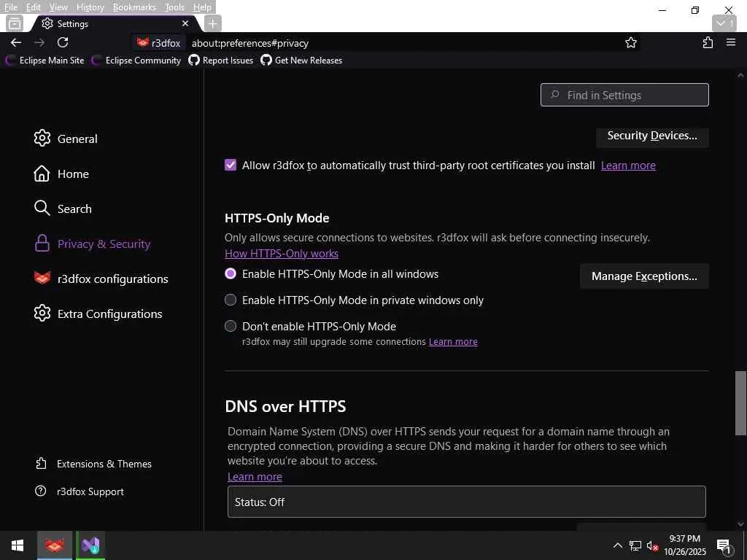Open the Extensions puzzle icon in toolbar
Screen dimensions: 747x560
708,43
